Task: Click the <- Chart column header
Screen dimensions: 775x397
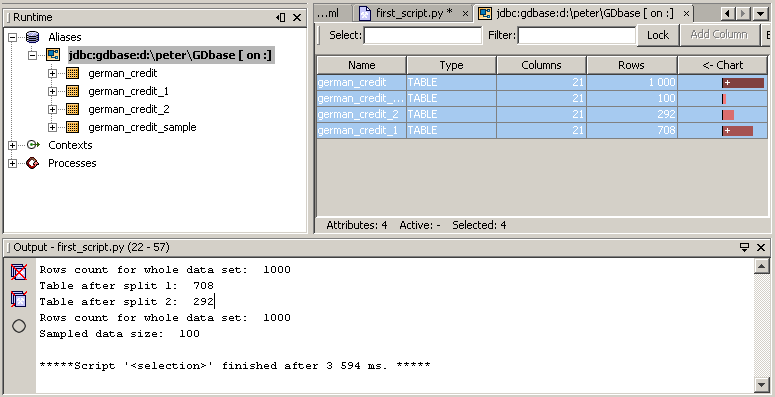Action: click(x=723, y=65)
